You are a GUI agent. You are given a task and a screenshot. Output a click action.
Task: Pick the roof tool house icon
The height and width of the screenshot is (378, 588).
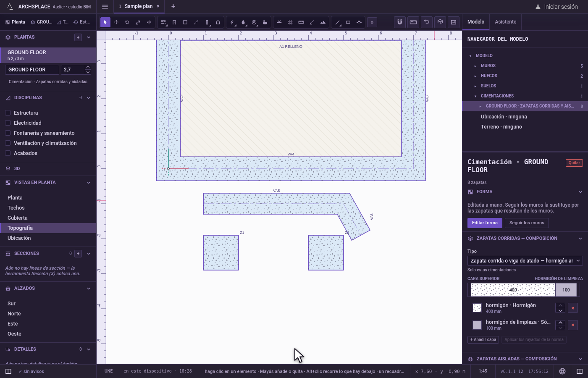tap(218, 22)
